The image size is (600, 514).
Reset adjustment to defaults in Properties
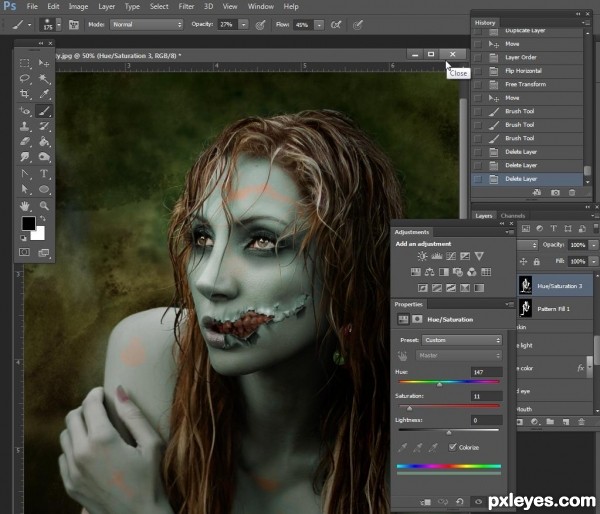tap(460, 501)
